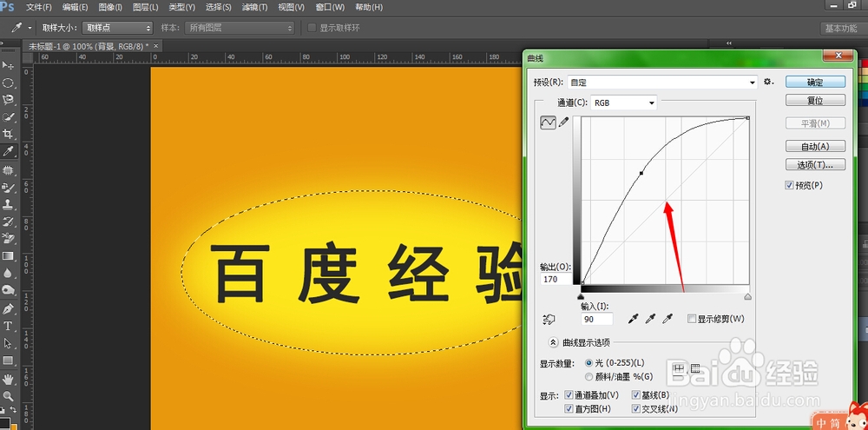Select the Sponge/Dodge tool
The height and width of the screenshot is (430, 868).
pos(9,290)
